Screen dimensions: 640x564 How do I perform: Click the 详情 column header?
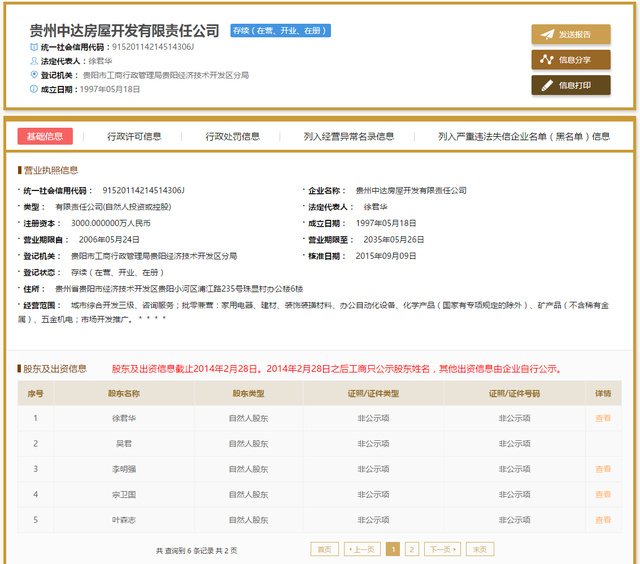[602, 393]
